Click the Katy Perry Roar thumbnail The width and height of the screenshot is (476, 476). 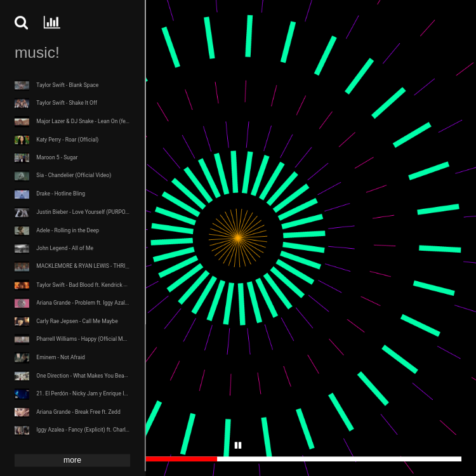(x=22, y=140)
